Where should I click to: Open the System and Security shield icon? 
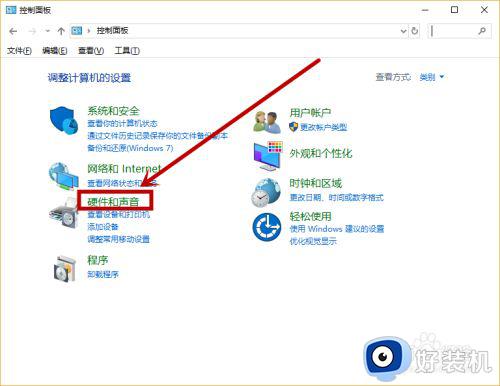tap(64, 120)
